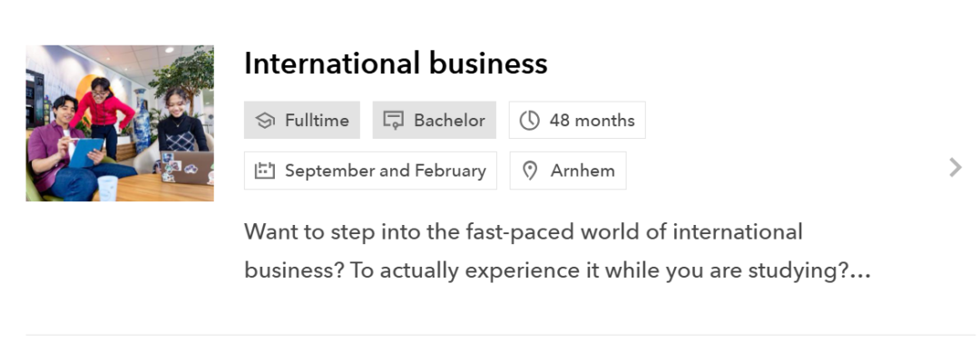This screenshot has width=980, height=342.
Task: Click the clock icon next to 48 months
Action: tap(529, 120)
